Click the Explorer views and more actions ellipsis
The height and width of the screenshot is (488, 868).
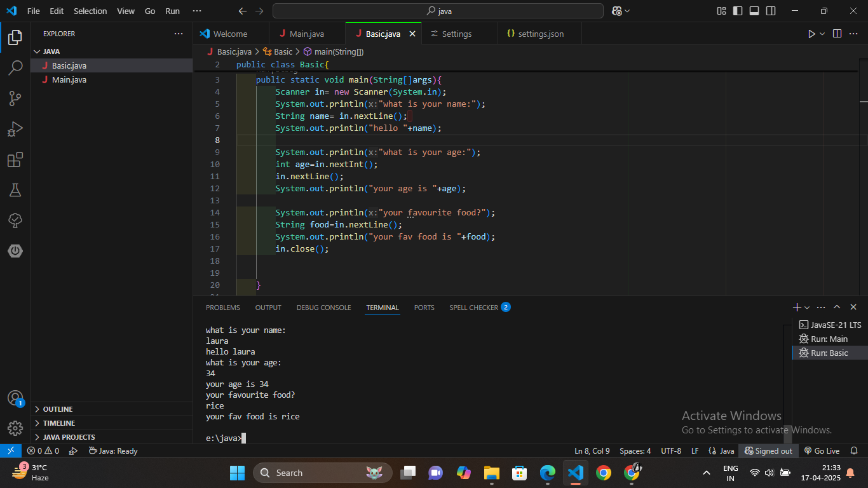pos(179,34)
